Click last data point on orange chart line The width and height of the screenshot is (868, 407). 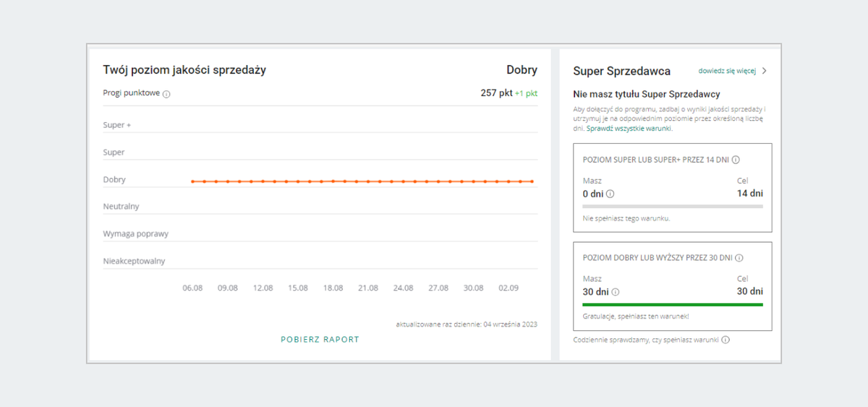532,181
